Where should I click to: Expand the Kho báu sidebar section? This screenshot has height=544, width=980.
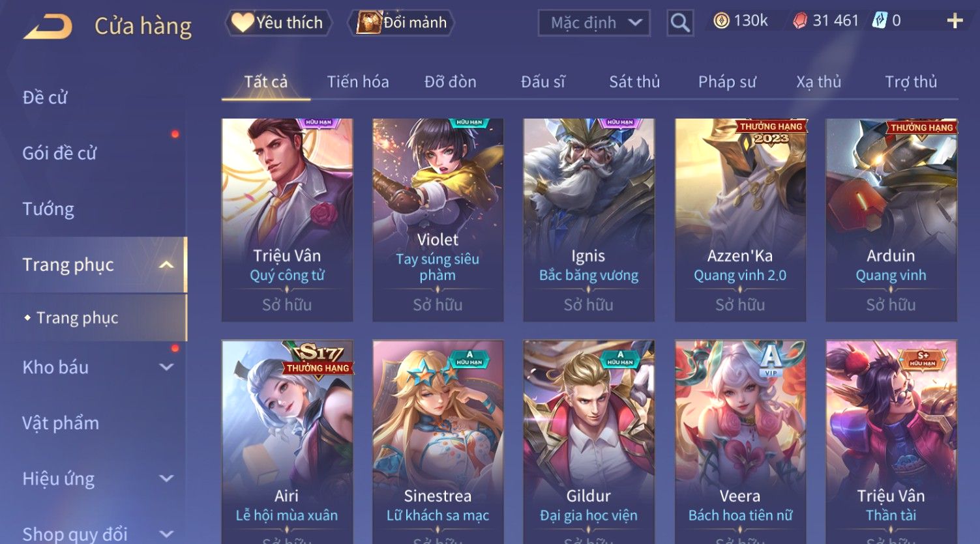click(x=166, y=367)
